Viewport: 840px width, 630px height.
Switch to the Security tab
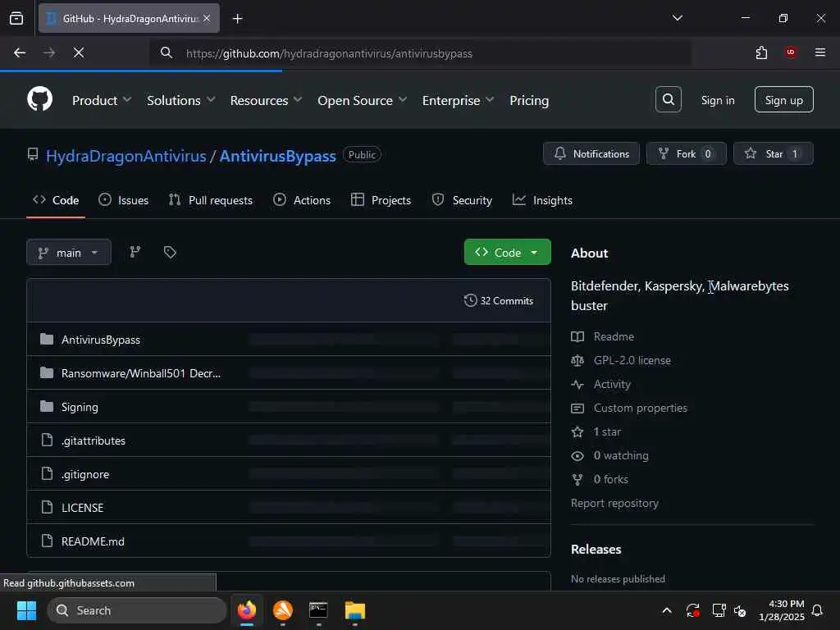462,200
